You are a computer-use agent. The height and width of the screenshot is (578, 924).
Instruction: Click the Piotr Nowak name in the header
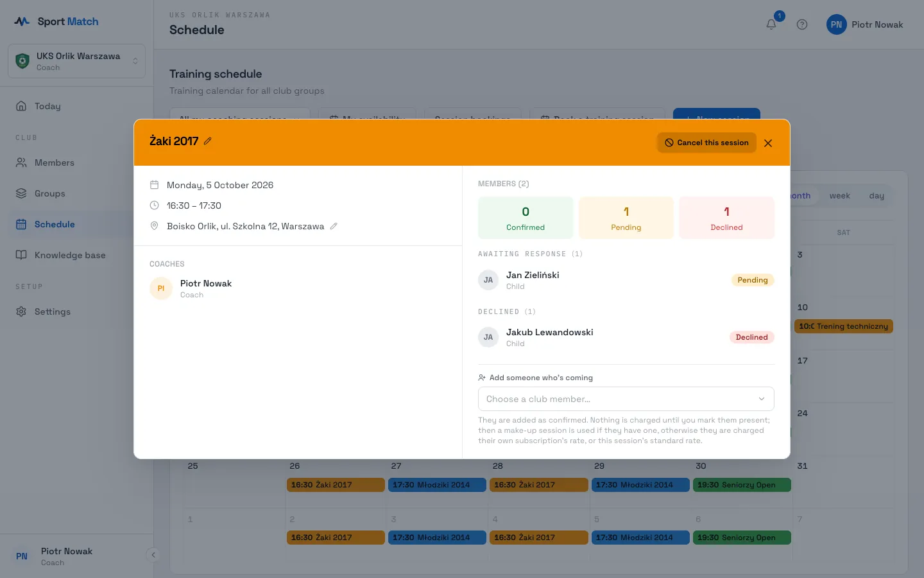877,24
